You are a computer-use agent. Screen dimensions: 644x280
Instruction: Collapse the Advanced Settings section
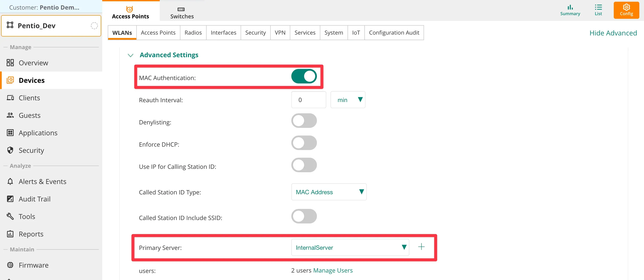[x=131, y=55]
